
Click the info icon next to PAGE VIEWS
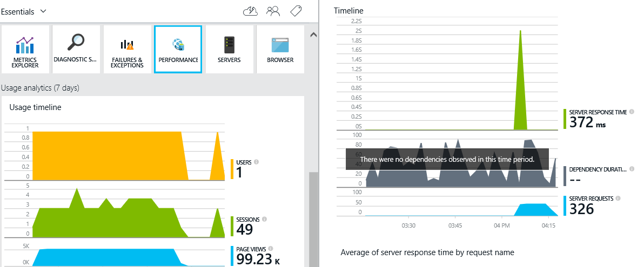[x=270, y=248]
